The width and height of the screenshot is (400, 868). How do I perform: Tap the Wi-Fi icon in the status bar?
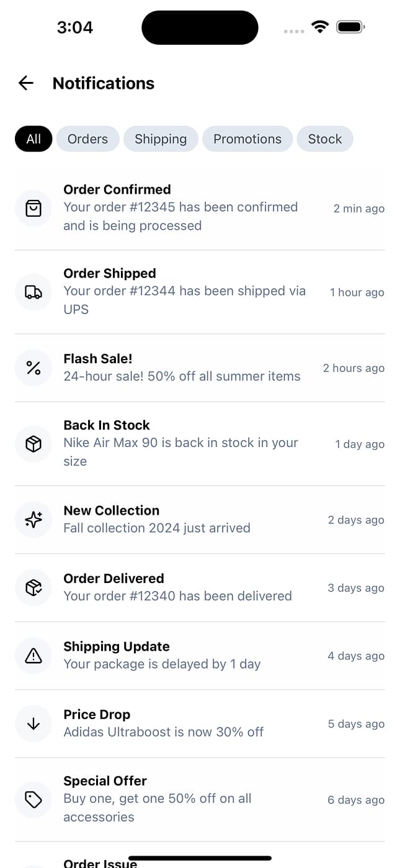(320, 27)
